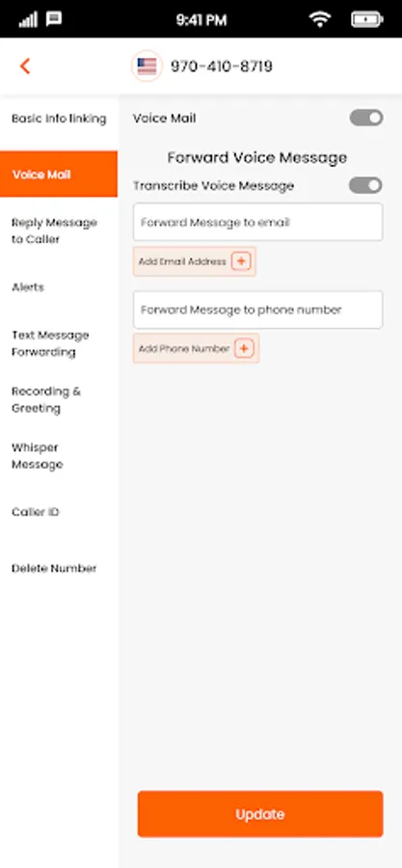Select the Voice Mail sidebar tab
The width and height of the screenshot is (402, 868).
pos(59,175)
